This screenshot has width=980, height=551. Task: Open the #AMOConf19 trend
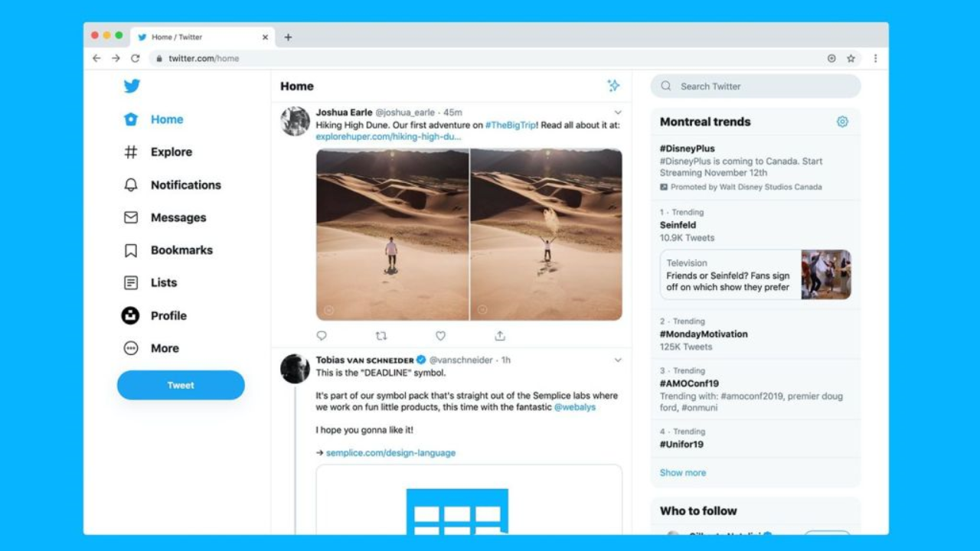(x=756, y=389)
